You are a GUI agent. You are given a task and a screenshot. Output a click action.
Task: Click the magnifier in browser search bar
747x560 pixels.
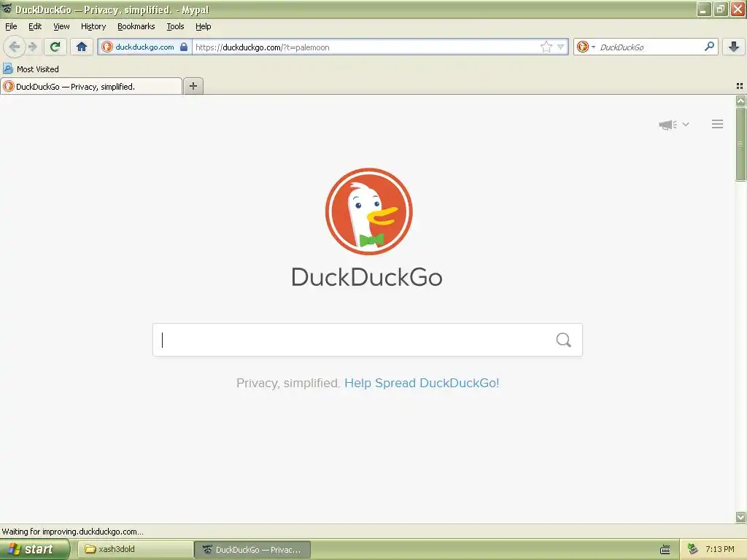(709, 46)
